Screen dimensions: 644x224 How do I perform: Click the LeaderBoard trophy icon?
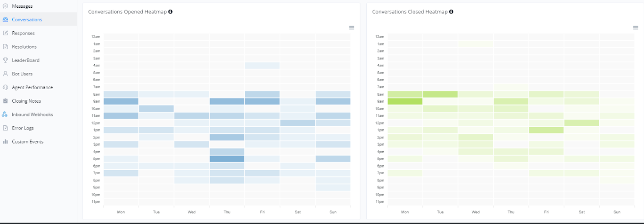(x=5, y=60)
